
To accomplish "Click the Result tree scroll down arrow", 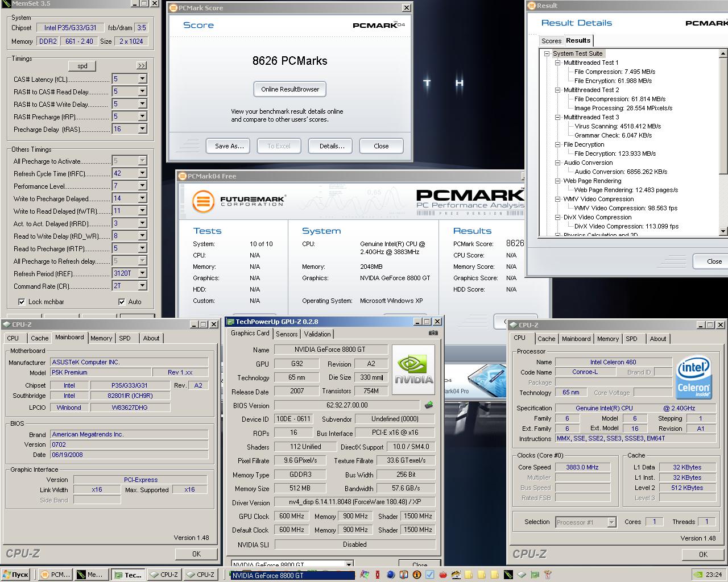I will (x=723, y=231).
